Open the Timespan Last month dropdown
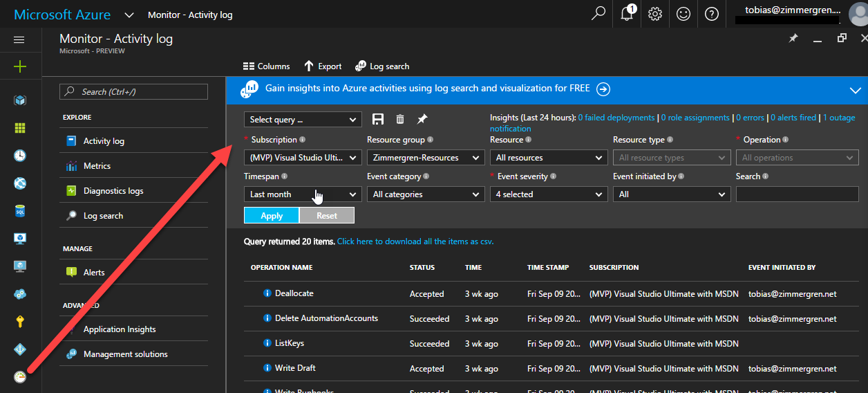 tap(303, 194)
